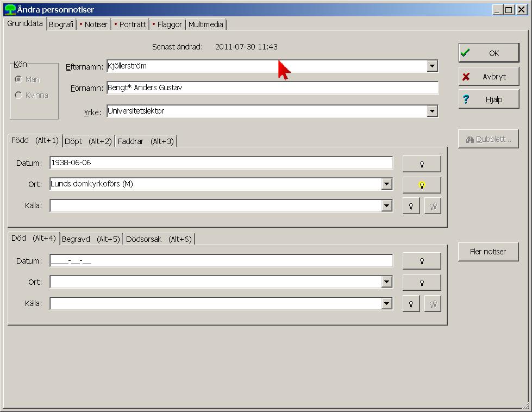This screenshot has width=532, height=412.
Task: Minimize the Ändra personnotiser window
Action: (x=497, y=10)
